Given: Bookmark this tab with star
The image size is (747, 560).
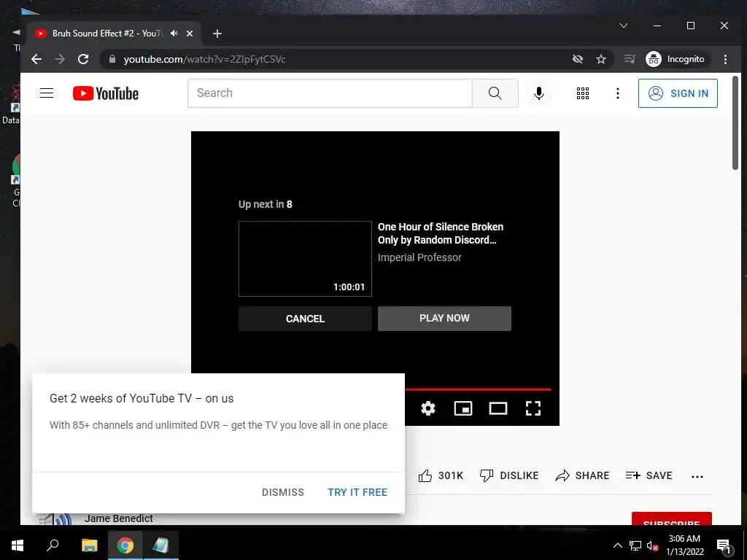Looking at the screenshot, I should pyautogui.click(x=601, y=59).
